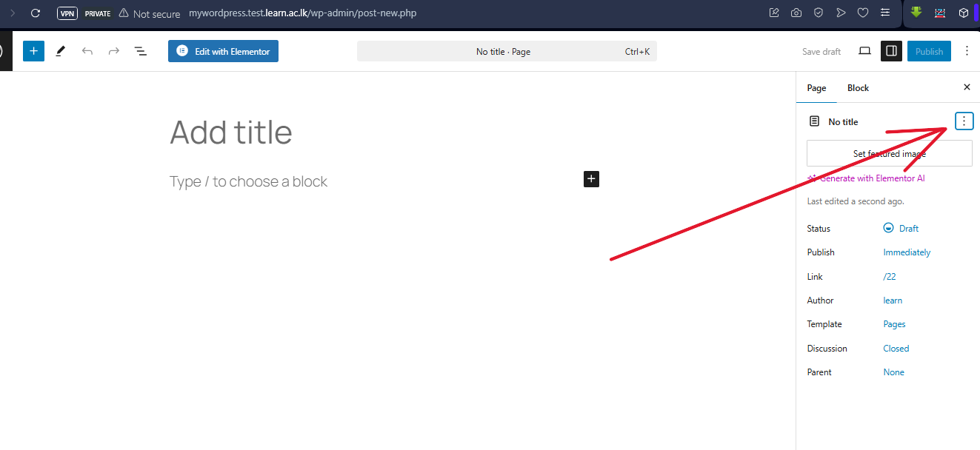Click the browser send arrow icon
Screen dimensions: 980x450
coord(841,13)
